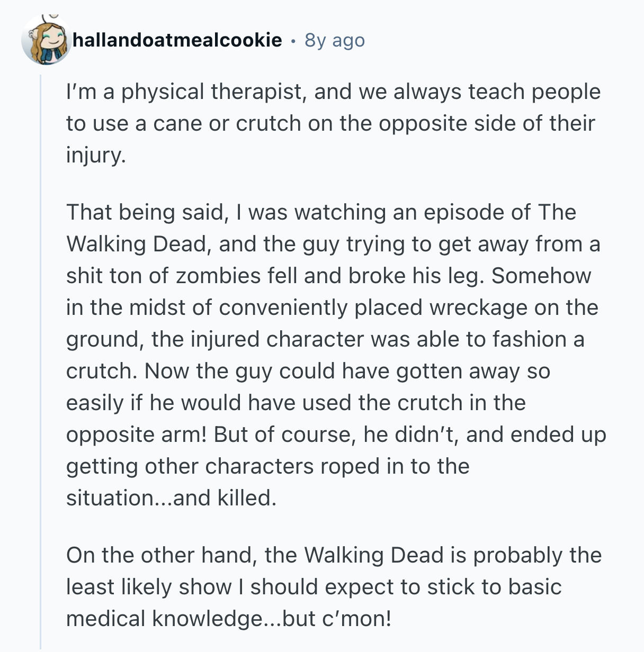
Task: Click the words "opposite arm!" in the comment
Action: tap(137, 434)
